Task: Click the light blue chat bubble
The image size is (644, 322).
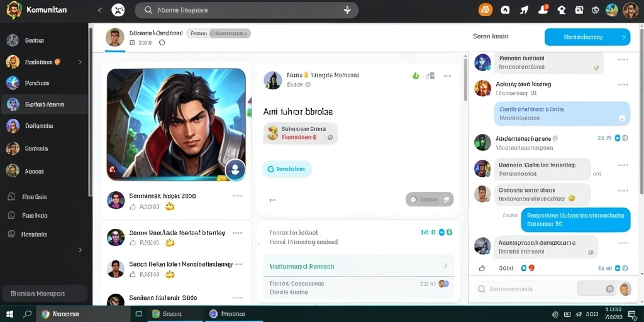Action: coord(562,113)
